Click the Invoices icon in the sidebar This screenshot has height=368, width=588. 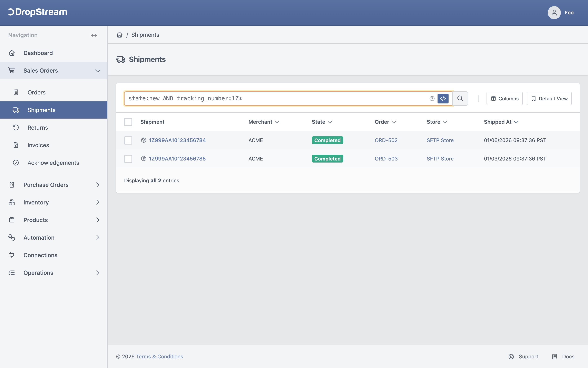point(16,145)
